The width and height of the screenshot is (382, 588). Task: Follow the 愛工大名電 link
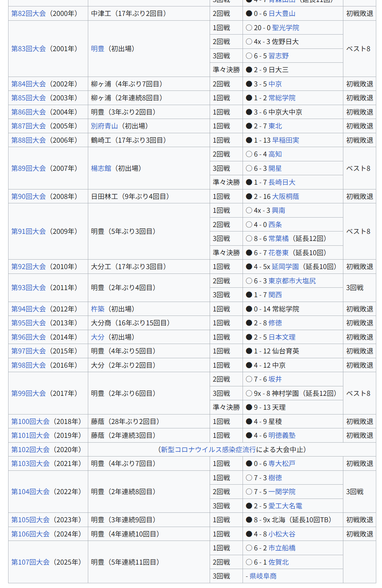[x=285, y=506]
